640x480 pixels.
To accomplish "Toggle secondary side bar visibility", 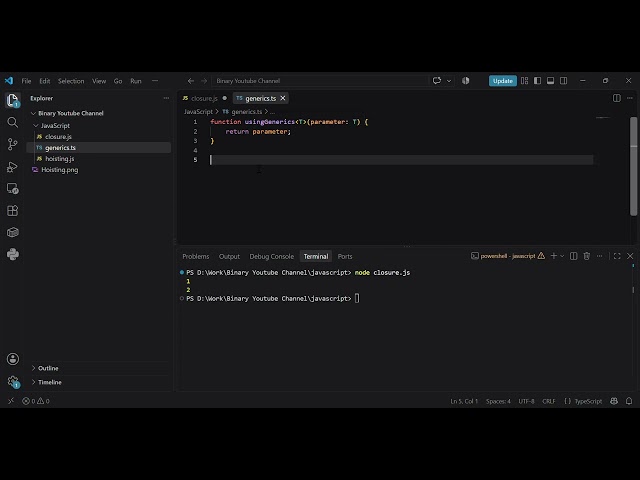I will pos(564,81).
